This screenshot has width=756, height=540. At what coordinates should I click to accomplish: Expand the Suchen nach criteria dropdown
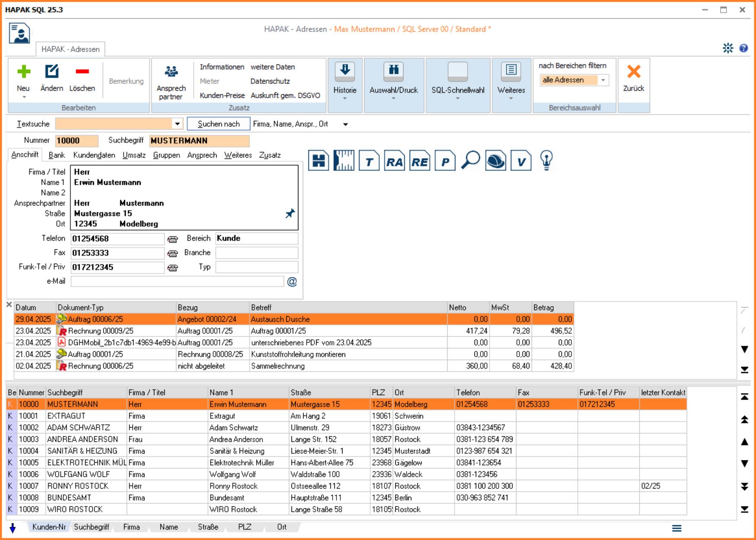(x=345, y=125)
